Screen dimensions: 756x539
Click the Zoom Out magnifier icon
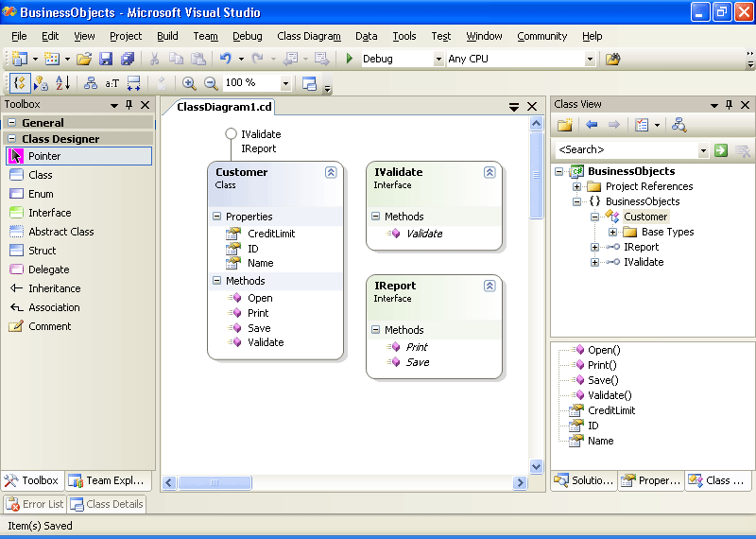(x=211, y=83)
